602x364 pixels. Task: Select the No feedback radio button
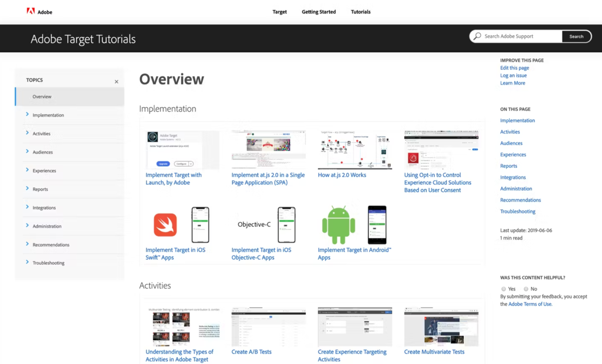pos(526,289)
